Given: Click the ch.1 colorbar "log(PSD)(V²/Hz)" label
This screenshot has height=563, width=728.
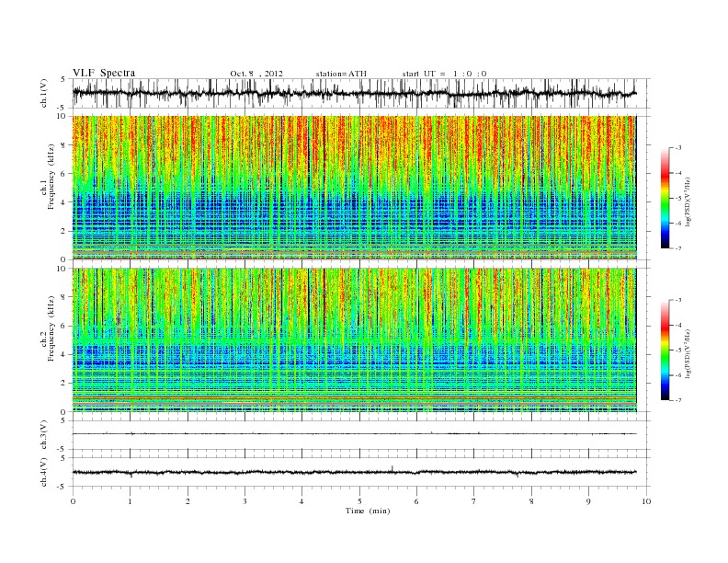Looking at the screenshot, I should pos(688,201).
